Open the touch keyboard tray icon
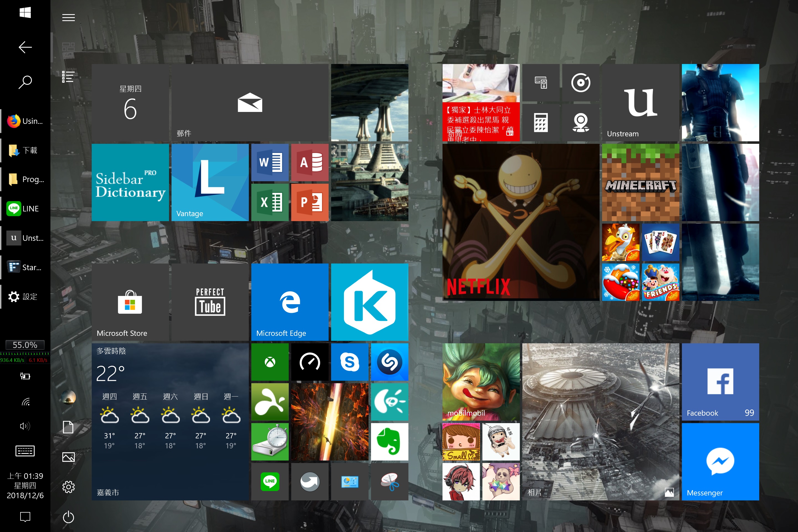The width and height of the screenshot is (798, 532). pos(25,451)
